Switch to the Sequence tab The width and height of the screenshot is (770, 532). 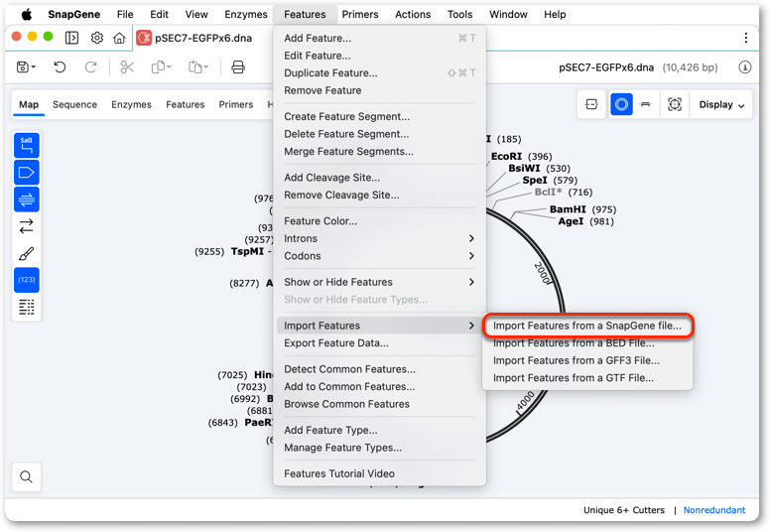coord(74,104)
